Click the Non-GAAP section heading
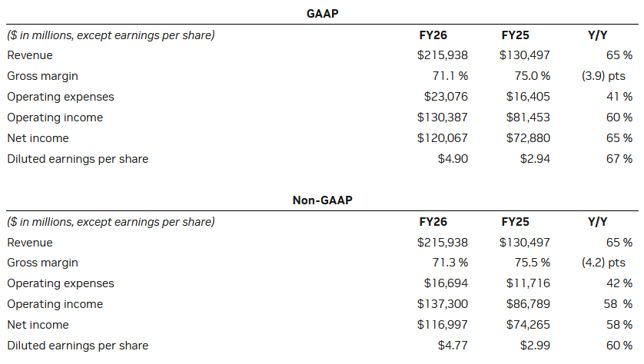The height and width of the screenshot is (364, 644). click(321, 200)
